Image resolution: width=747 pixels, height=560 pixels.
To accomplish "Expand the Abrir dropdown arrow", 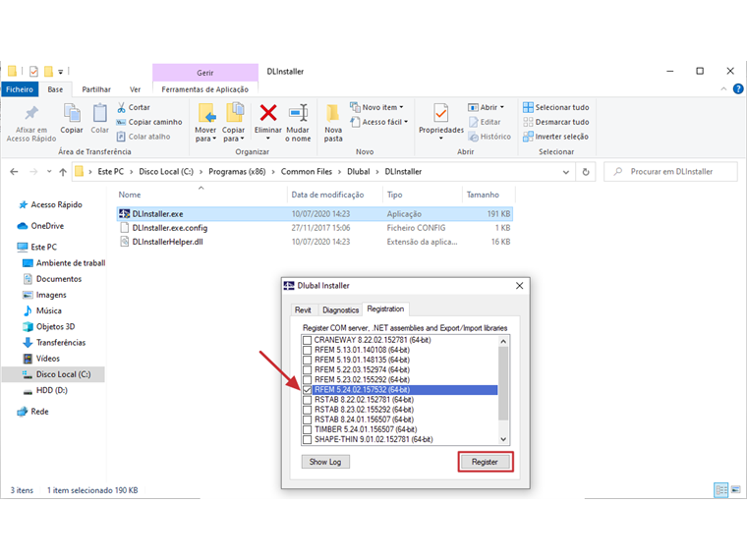I will click(502, 108).
